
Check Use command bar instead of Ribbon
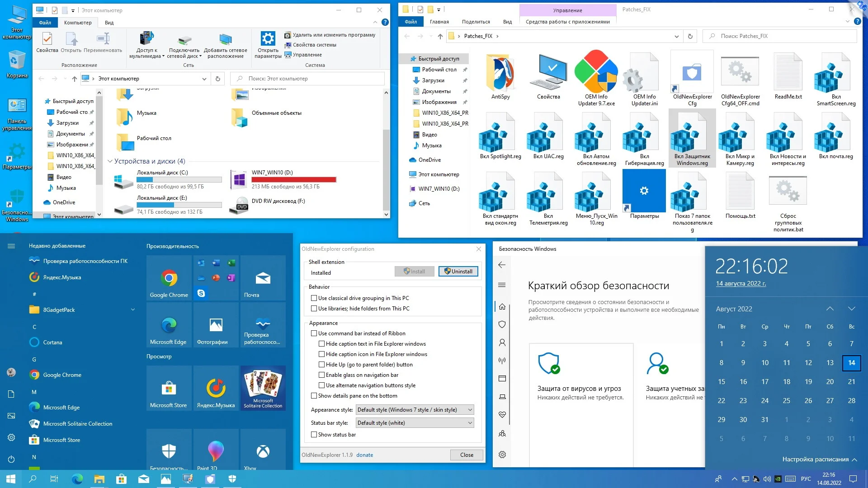click(314, 333)
